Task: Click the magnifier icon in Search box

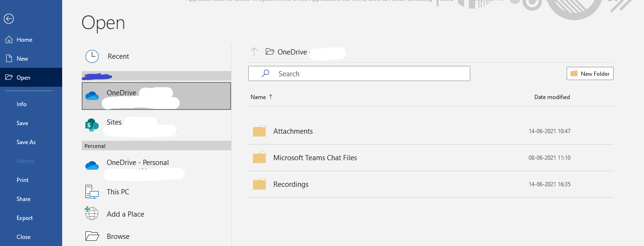Action: pos(266,73)
